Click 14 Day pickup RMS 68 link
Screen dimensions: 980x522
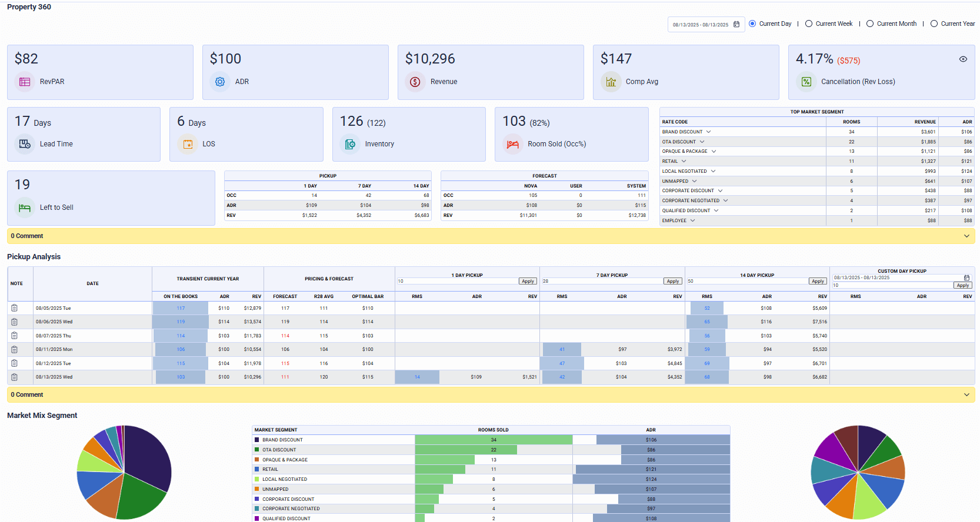coord(707,377)
